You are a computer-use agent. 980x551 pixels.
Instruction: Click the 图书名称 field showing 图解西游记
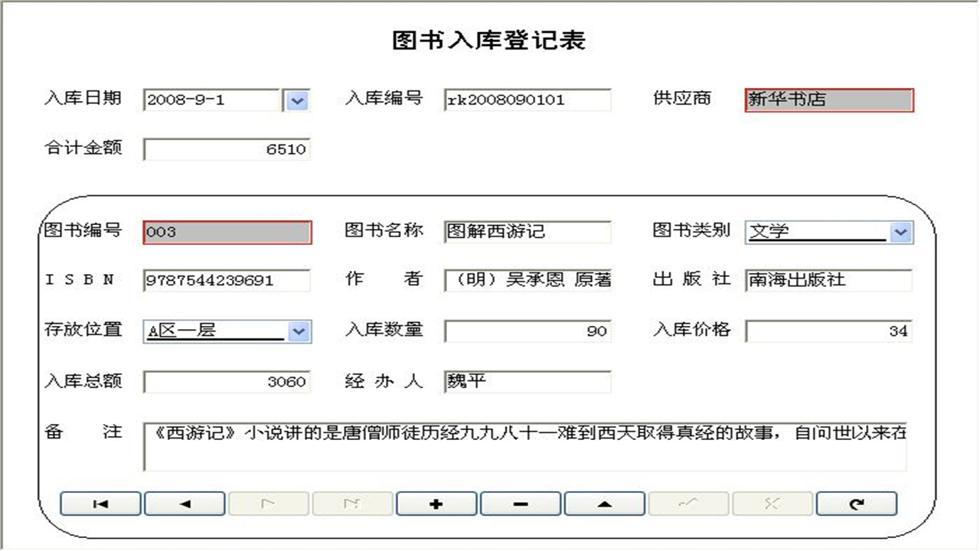527,230
